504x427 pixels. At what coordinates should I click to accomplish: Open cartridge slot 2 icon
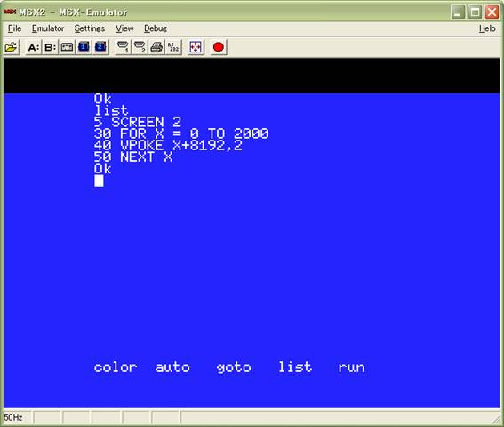[100, 47]
